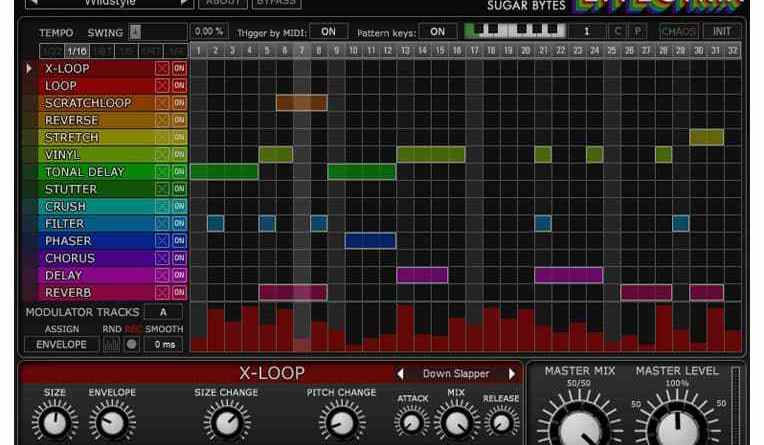The width and height of the screenshot is (764, 445).
Task: Switch Pattern keys ON setting
Action: point(438,32)
